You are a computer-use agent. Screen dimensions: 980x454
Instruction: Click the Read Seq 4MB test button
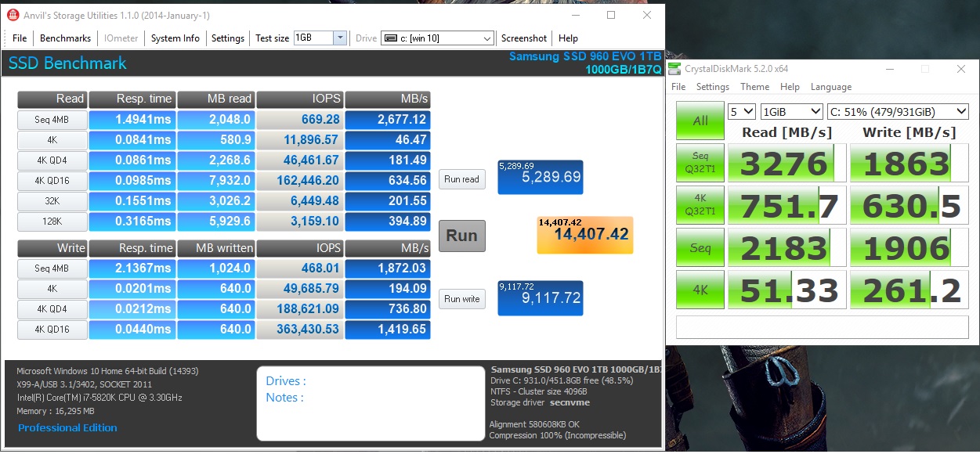[x=52, y=120]
